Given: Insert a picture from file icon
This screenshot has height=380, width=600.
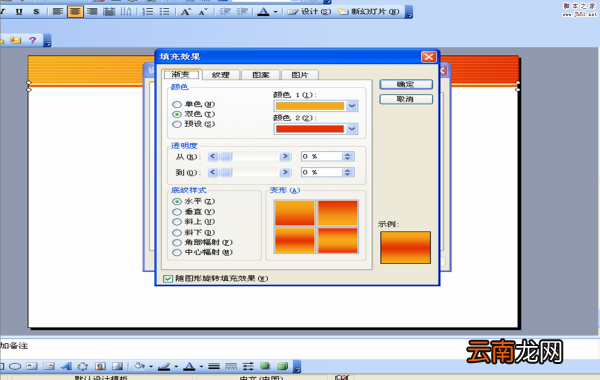Looking at the screenshot, I should click(117, 366).
